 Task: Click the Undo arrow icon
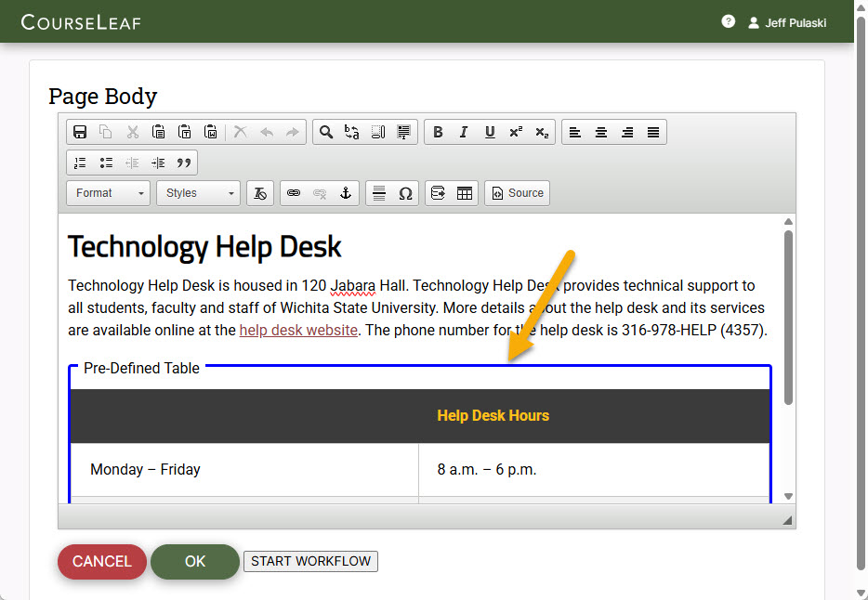(267, 132)
